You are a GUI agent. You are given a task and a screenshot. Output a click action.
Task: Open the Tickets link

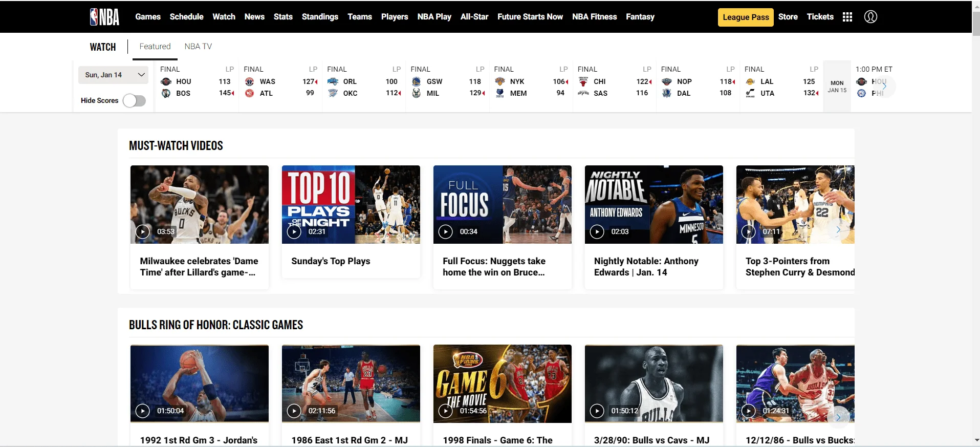(820, 16)
